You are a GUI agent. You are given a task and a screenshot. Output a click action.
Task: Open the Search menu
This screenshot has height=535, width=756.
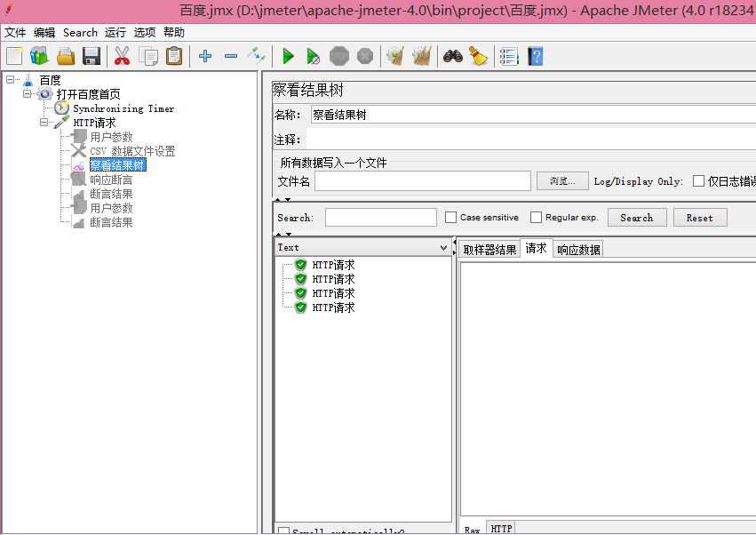pos(80,32)
